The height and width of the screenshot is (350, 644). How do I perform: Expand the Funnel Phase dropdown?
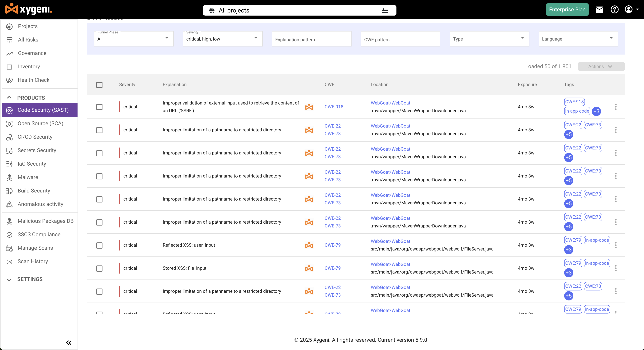(x=134, y=39)
